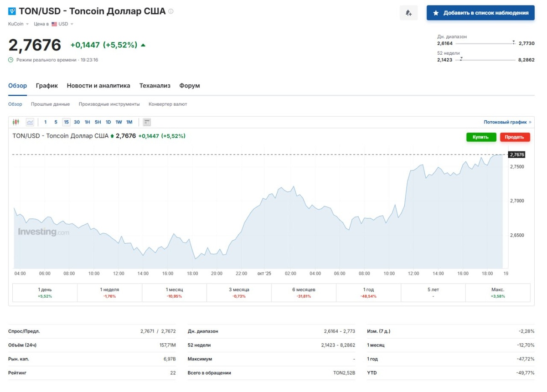Open the Форум tab

(190, 86)
